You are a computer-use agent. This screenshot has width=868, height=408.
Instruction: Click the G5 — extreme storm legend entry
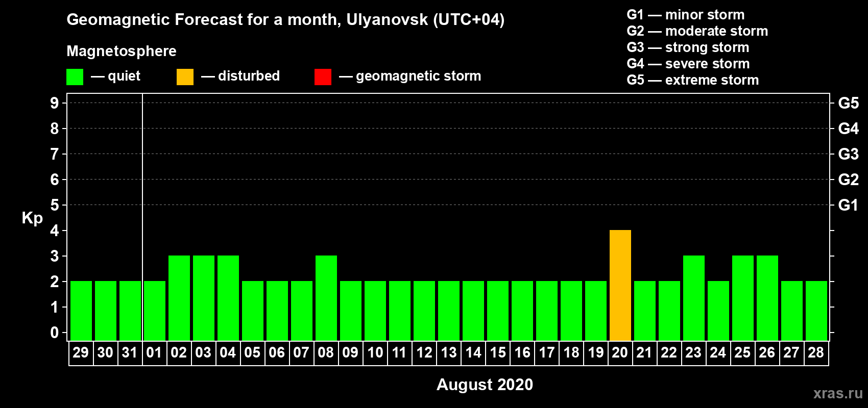[x=693, y=80]
